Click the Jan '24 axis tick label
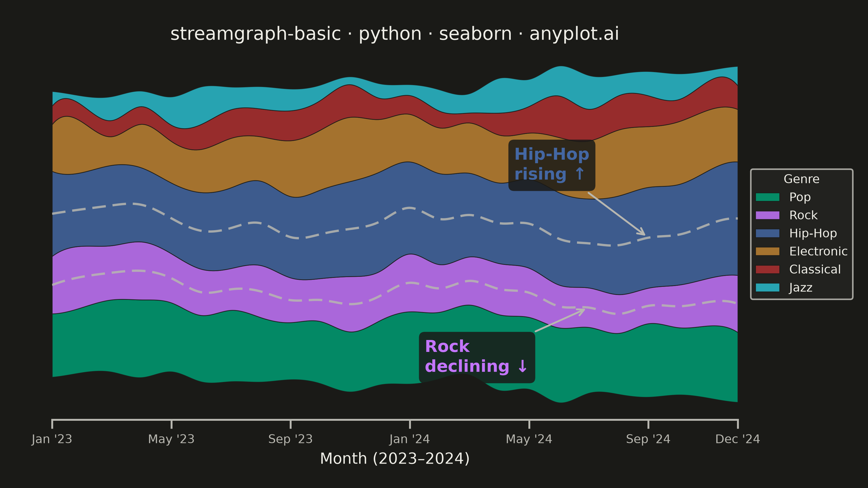The width and height of the screenshot is (868, 488). (409, 439)
